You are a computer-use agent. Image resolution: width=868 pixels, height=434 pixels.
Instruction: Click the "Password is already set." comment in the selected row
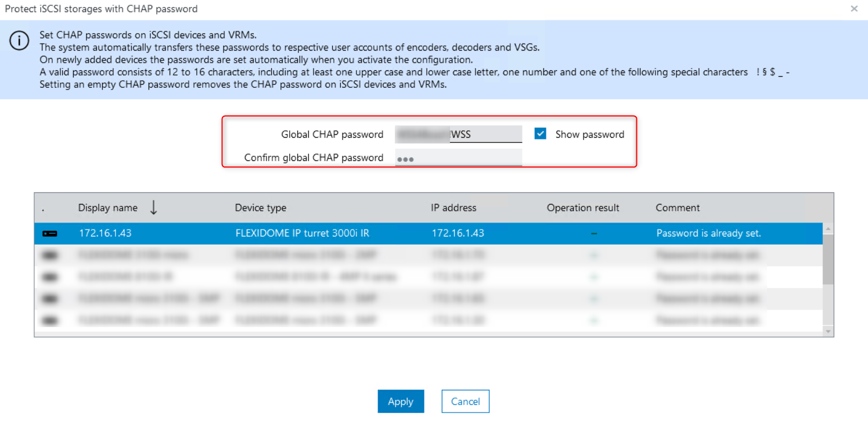(x=708, y=234)
